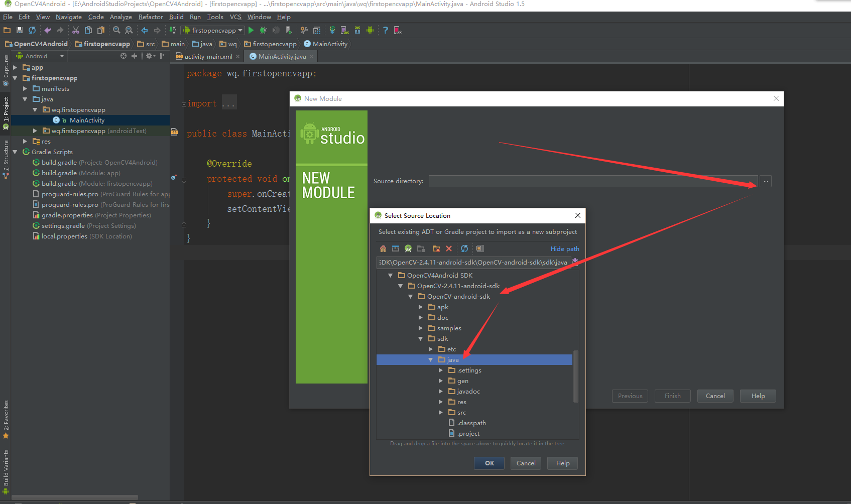
Task: Open the Structure side panel tab
Action: pyautogui.click(x=6, y=159)
